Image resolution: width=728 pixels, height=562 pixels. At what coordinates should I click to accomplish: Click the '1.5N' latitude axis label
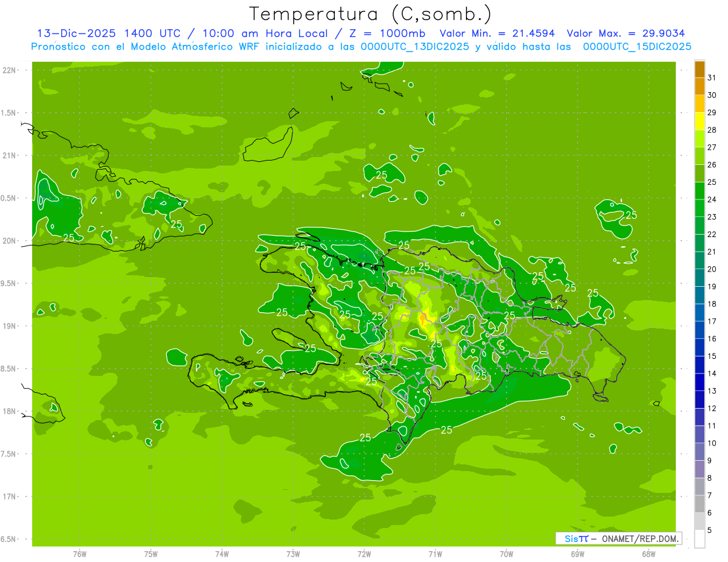click(9, 113)
